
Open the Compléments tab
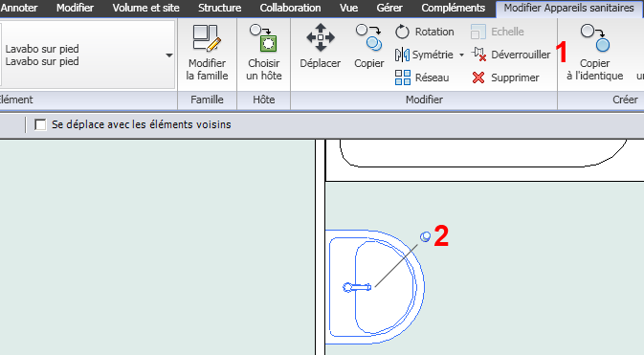point(454,8)
